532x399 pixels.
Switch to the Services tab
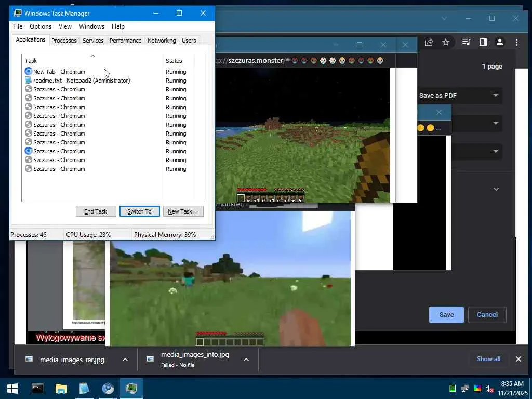[93, 41]
